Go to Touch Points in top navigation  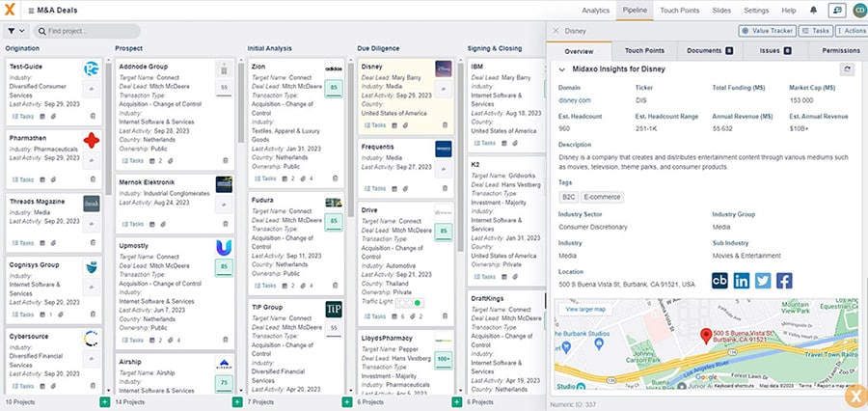click(679, 11)
